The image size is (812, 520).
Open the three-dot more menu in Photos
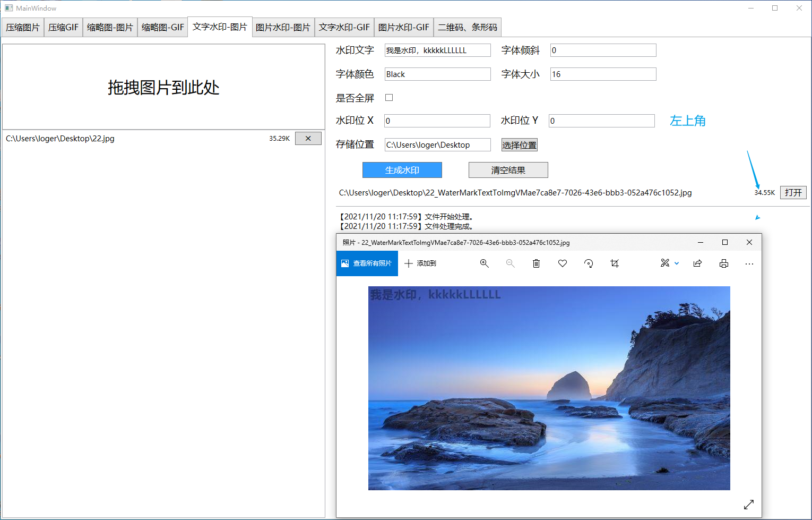coord(749,263)
